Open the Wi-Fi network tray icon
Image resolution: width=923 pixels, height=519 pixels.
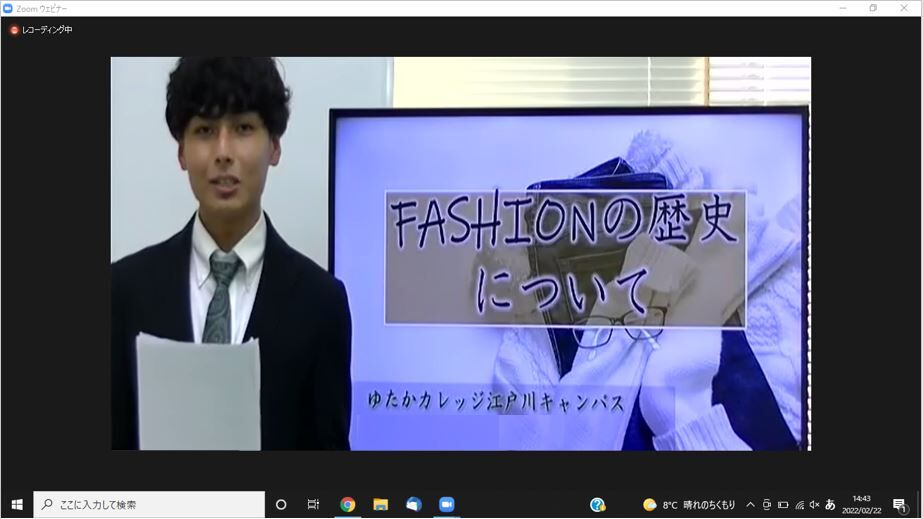799,504
